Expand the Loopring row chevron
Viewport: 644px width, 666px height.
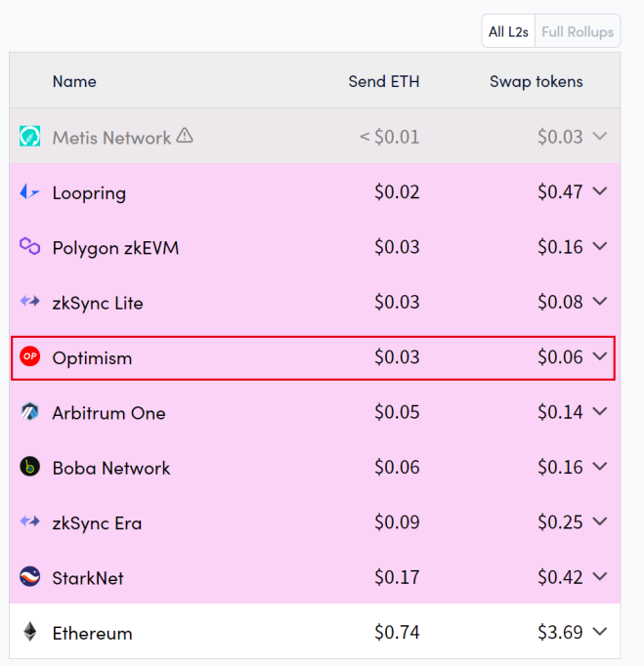point(600,192)
